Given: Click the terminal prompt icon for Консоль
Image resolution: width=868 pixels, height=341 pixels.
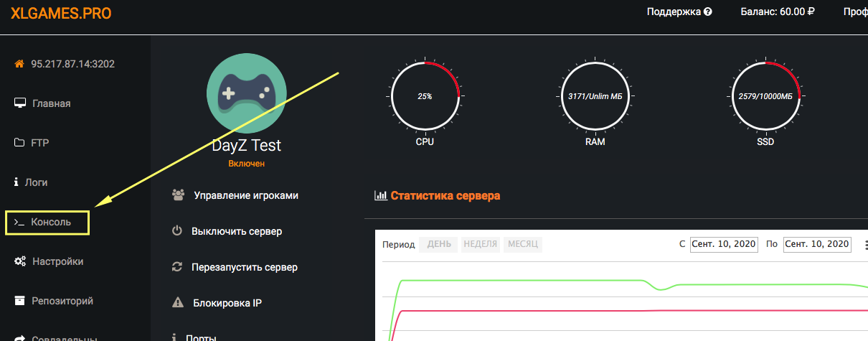Looking at the screenshot, I should click(19, 222).
